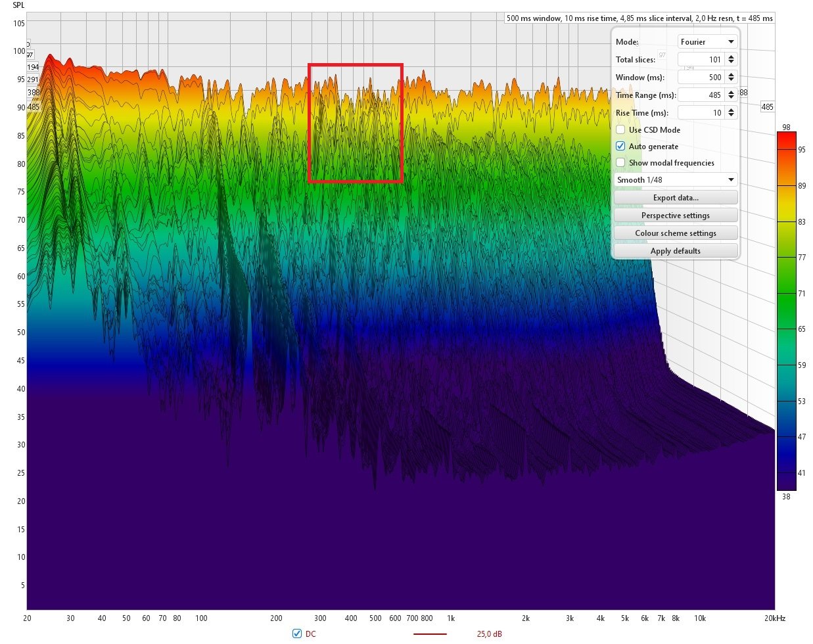The height and width of the screenshot is (644, 813).
Task: Click the red DC trace line swatch
Action: 430,634
